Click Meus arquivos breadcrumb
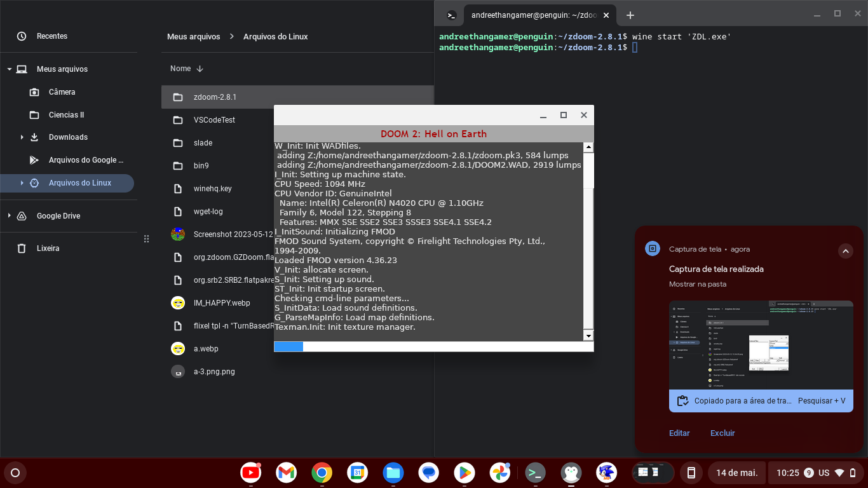The image size is (868, 488). (194, 37)
